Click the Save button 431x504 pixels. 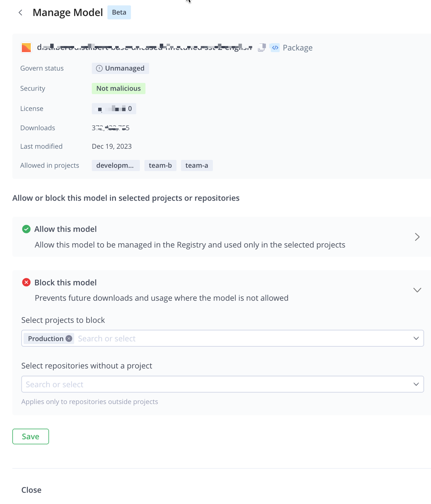click(30, 437)
